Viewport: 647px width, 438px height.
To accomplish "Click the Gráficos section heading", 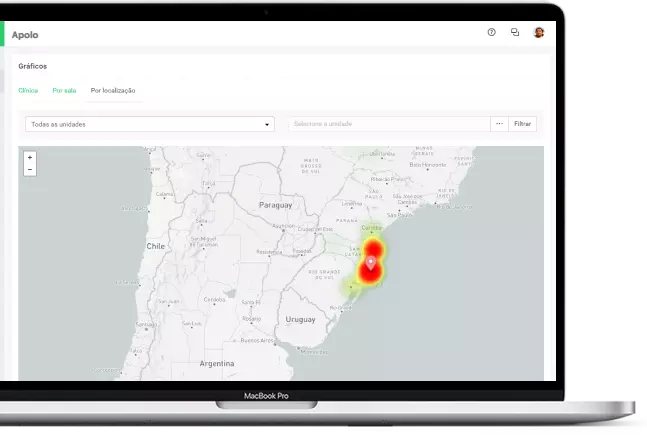I will 33,66.
